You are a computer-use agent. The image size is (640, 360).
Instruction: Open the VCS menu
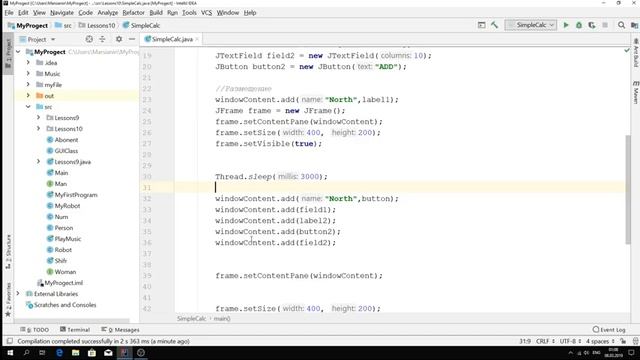tap(207, 13)
